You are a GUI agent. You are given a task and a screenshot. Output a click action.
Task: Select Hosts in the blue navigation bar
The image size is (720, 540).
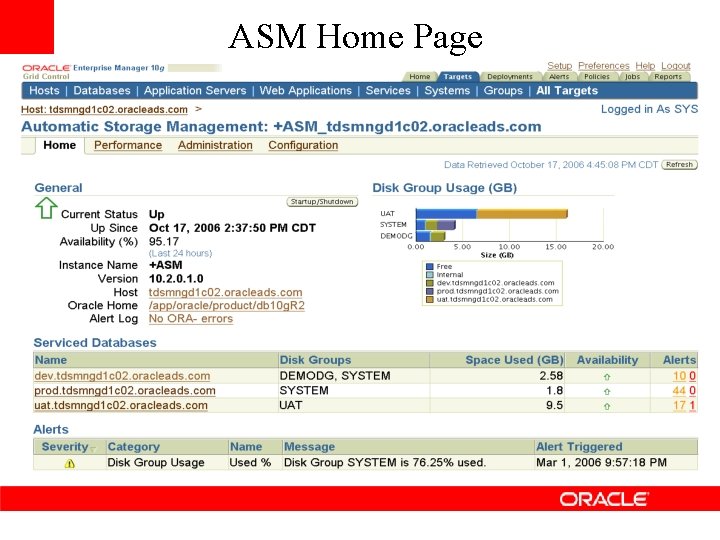point(44,90)
